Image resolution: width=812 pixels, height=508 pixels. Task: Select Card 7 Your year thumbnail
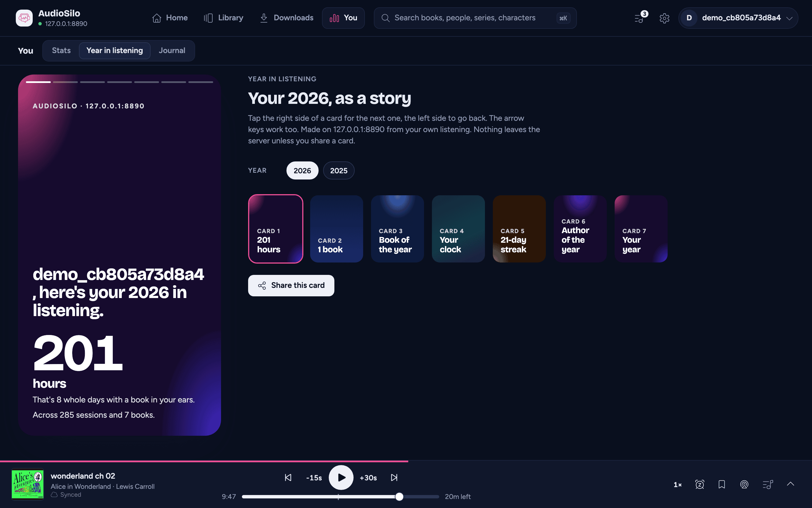[x=641, y=229]
